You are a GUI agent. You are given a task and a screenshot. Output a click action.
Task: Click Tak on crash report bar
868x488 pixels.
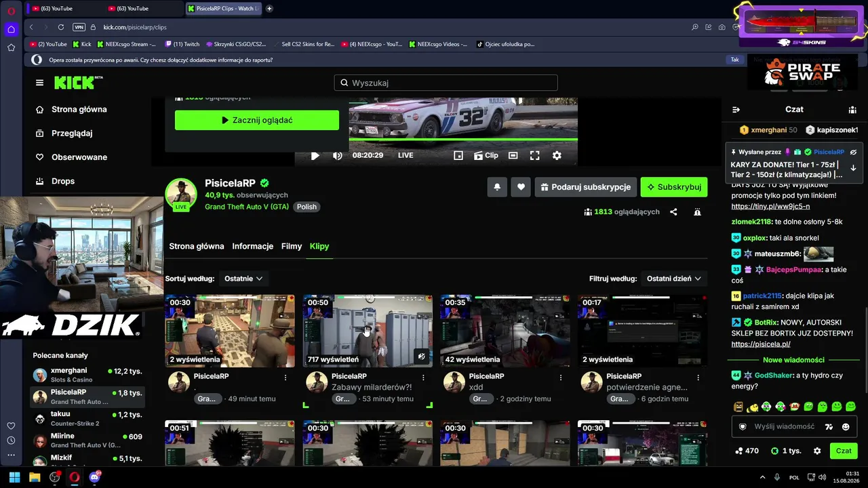point(734,60)
